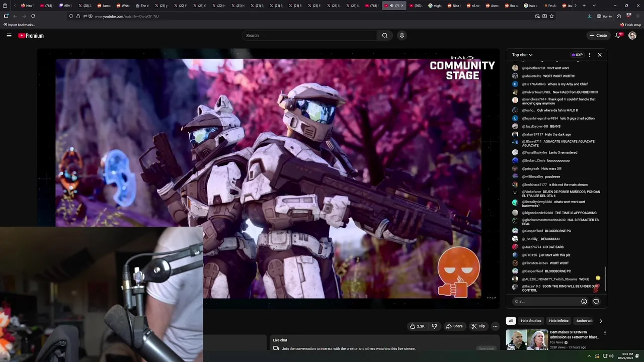Click the Share button
The image size is (644, 362).
pyautogui.click(x=454, y=326)
